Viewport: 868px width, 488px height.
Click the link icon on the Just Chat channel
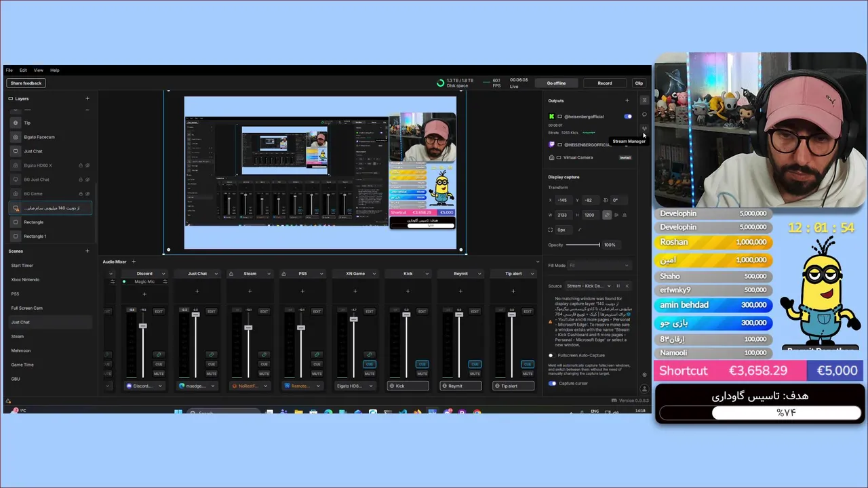tap(212, 354)
